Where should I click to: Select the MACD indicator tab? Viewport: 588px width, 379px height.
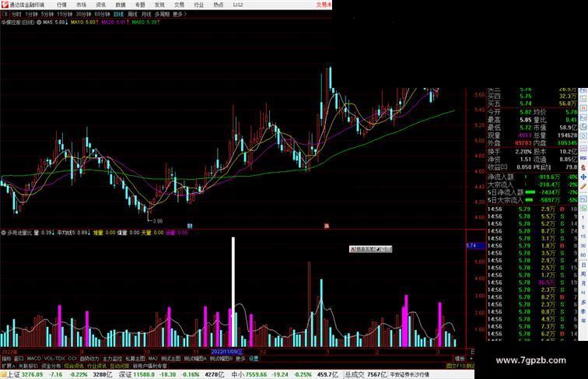coord(33,359)
